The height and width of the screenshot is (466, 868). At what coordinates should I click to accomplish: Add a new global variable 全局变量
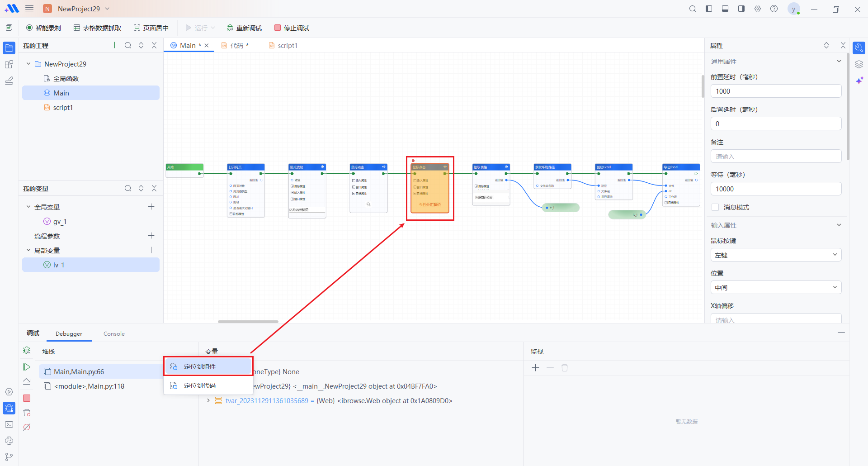tap(151, 207)
